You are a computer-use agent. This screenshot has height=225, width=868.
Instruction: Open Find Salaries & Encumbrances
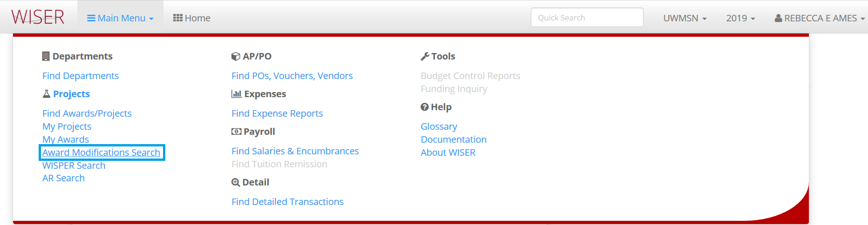[x=295, y=151]
